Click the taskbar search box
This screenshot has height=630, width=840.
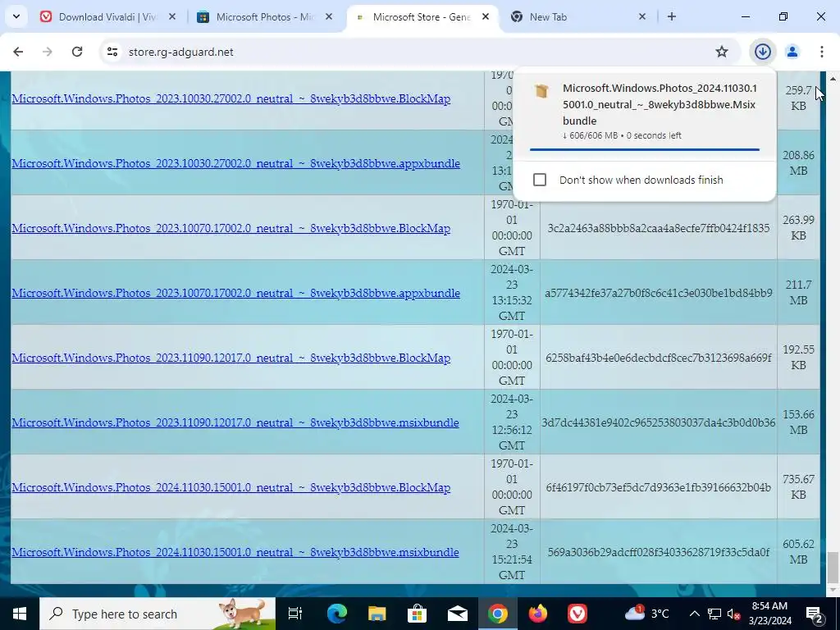pyautogui.click(x=157, y=614)
